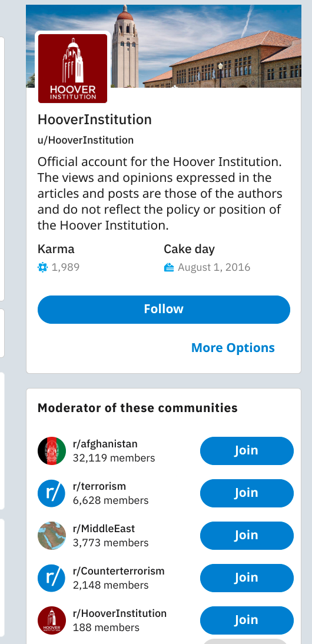Expand More Options on the profile card

(233, 347)
